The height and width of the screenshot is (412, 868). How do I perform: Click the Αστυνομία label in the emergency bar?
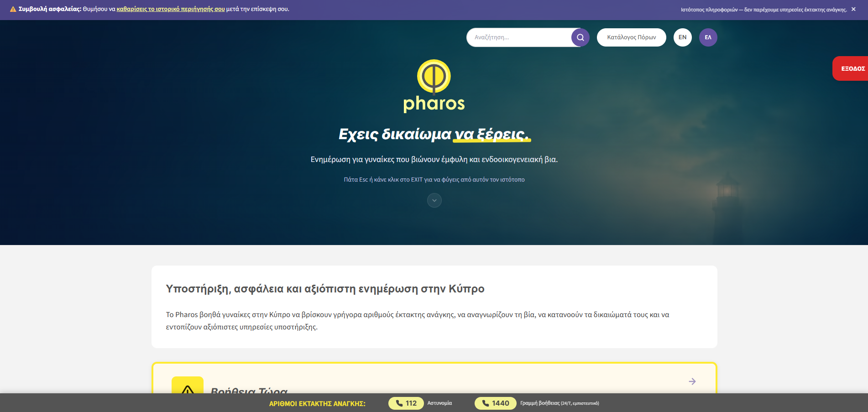[439, 403]
